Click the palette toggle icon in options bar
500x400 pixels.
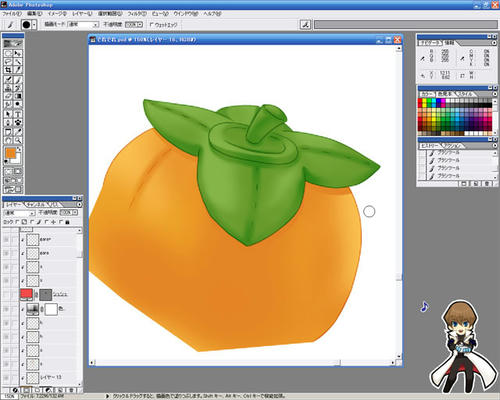coord(305,24)
